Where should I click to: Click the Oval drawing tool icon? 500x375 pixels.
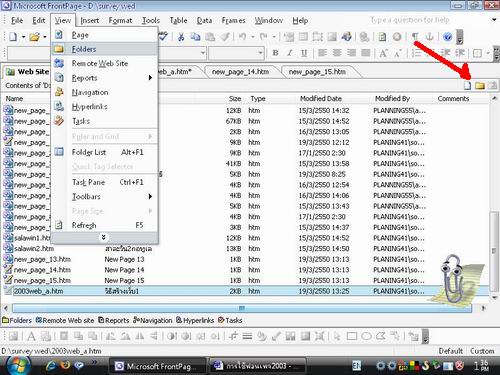click(366, 336)
